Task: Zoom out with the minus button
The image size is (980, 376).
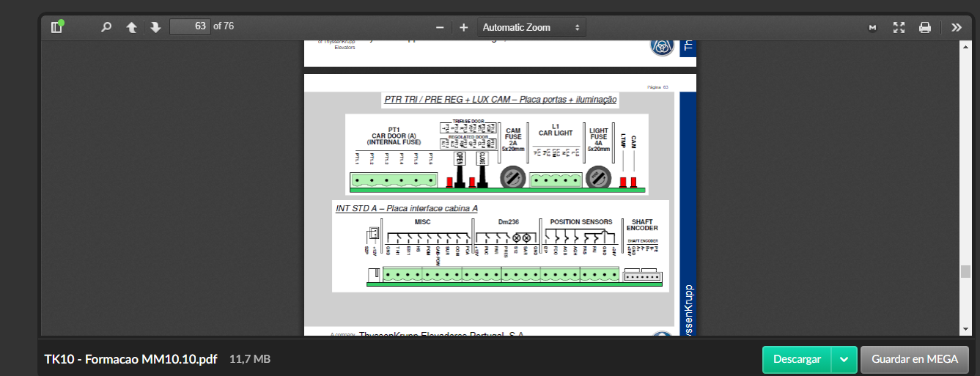Action: 440,27
